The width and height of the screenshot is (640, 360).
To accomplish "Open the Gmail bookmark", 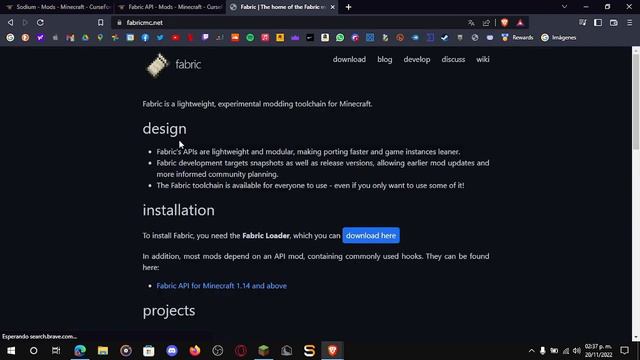I will [70, 38].
